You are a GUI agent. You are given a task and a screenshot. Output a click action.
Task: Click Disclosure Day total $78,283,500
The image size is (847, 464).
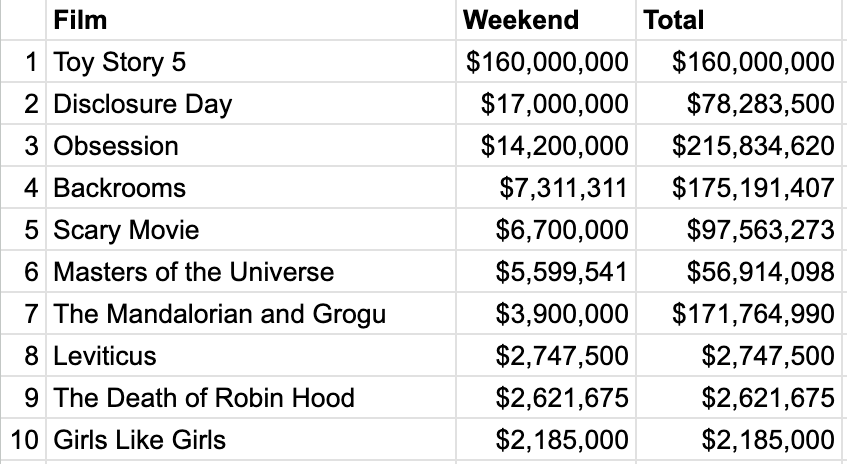click(x=739, y=103)
